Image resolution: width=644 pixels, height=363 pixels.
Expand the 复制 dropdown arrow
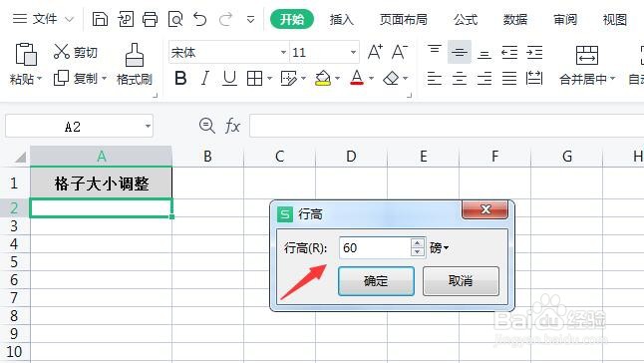coord(104,78)
